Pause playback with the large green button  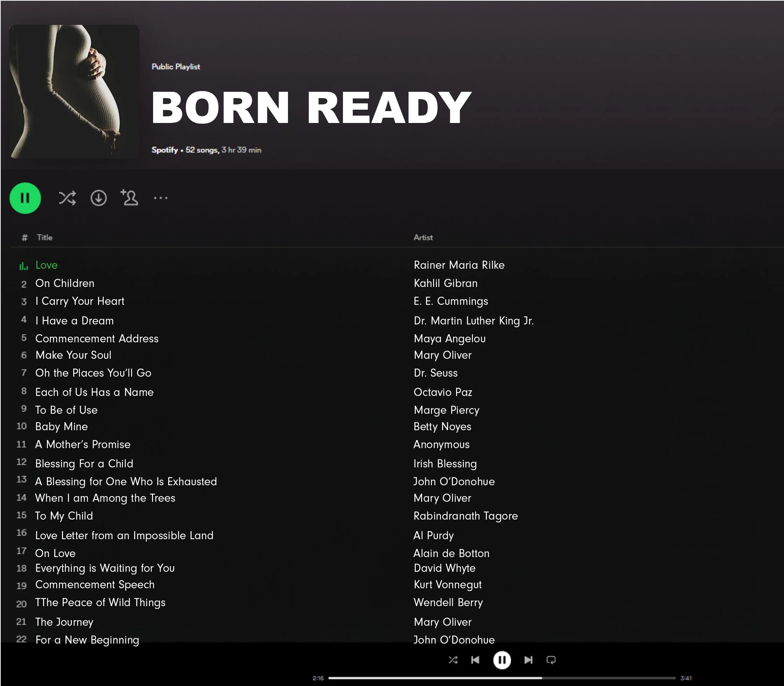(x=25, y=198)
